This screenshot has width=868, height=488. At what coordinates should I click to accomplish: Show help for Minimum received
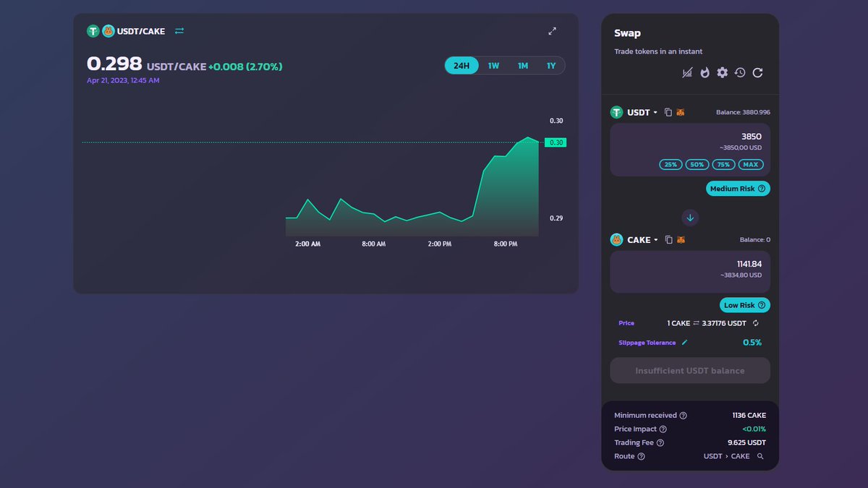(684, 416)
